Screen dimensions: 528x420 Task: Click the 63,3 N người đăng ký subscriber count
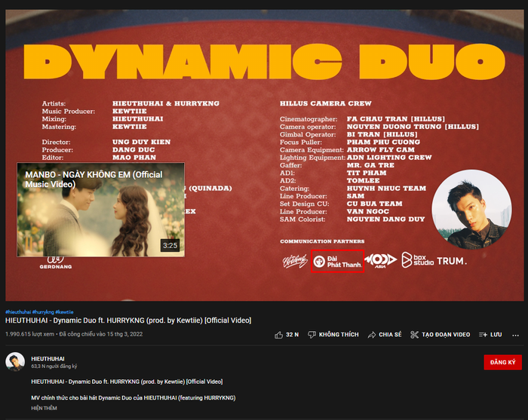pyautogui.click(x=54, y=366)
